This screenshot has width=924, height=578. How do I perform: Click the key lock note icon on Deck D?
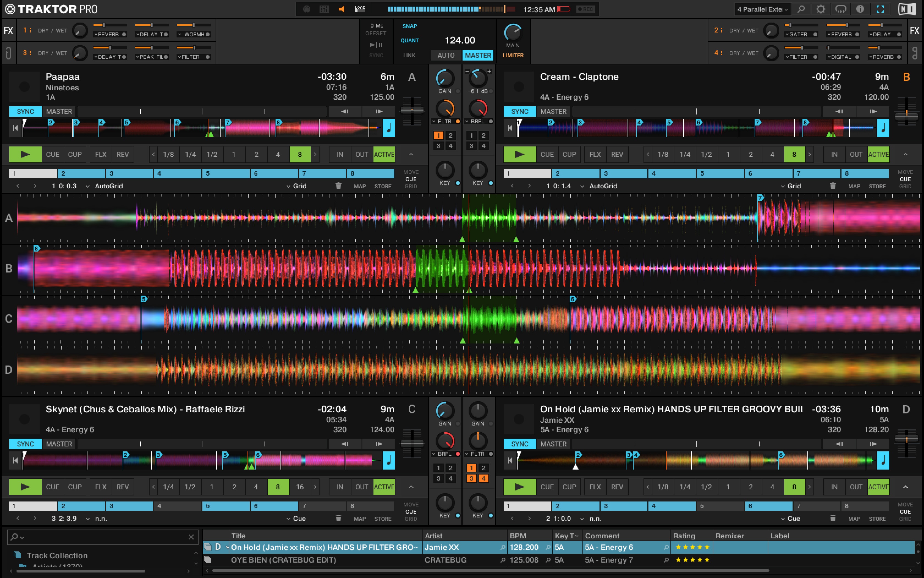883,461
